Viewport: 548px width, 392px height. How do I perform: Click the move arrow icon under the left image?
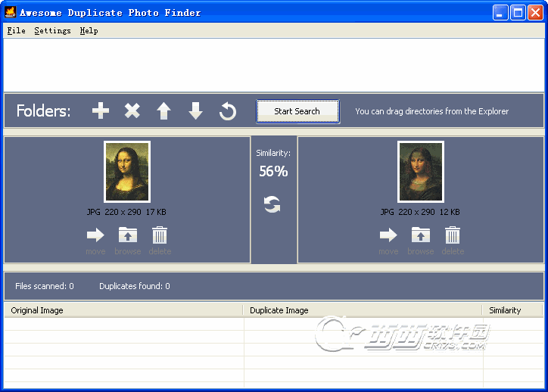point(95,235)
